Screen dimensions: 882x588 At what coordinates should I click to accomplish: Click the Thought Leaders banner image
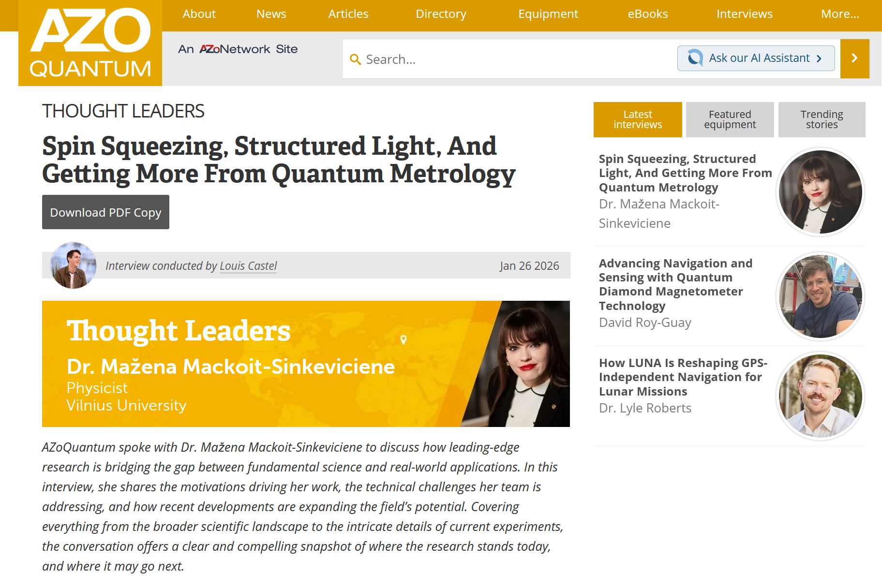pyautogui.click(x=305, y=364)
